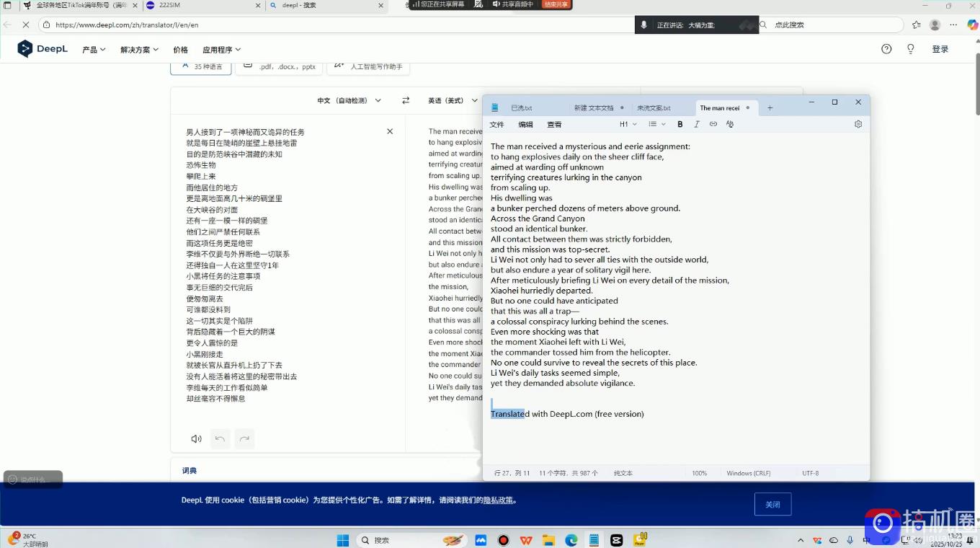This screenshot has height=548, width=980.
Task: Open source language 中文 dropdown
Action: [x=349, y=100]
